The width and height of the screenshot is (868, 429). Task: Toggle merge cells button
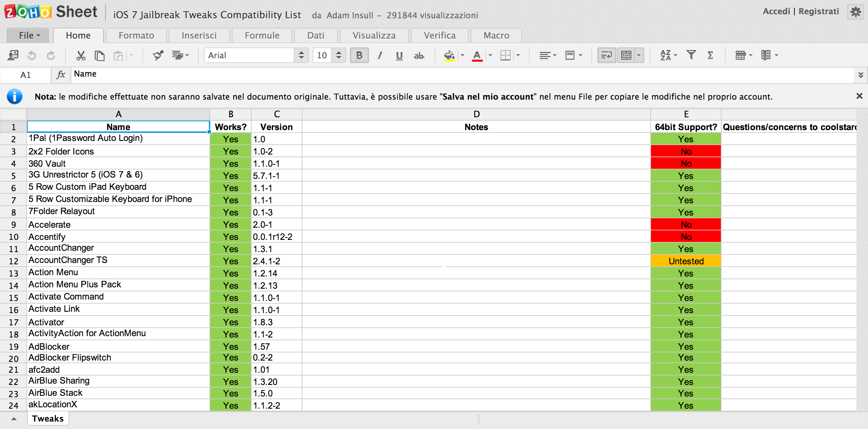coord(626,55)
